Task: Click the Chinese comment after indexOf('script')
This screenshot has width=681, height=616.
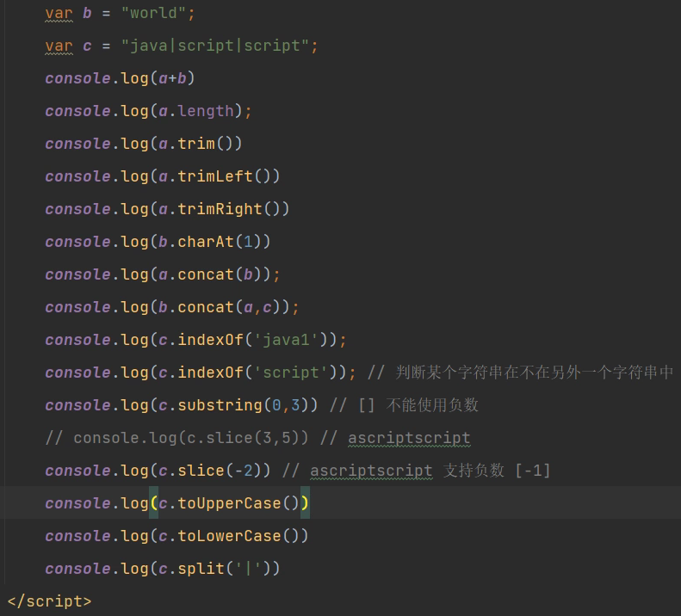Action: [520, 373]
